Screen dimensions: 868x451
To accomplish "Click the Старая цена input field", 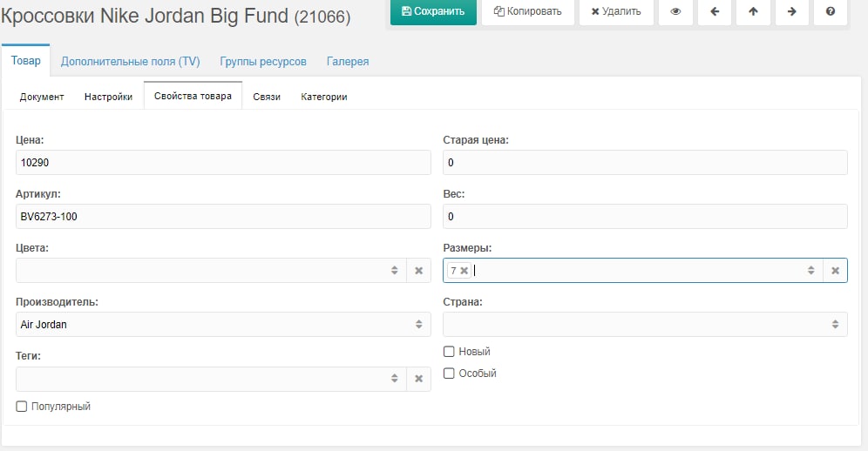I will (645, 163).
